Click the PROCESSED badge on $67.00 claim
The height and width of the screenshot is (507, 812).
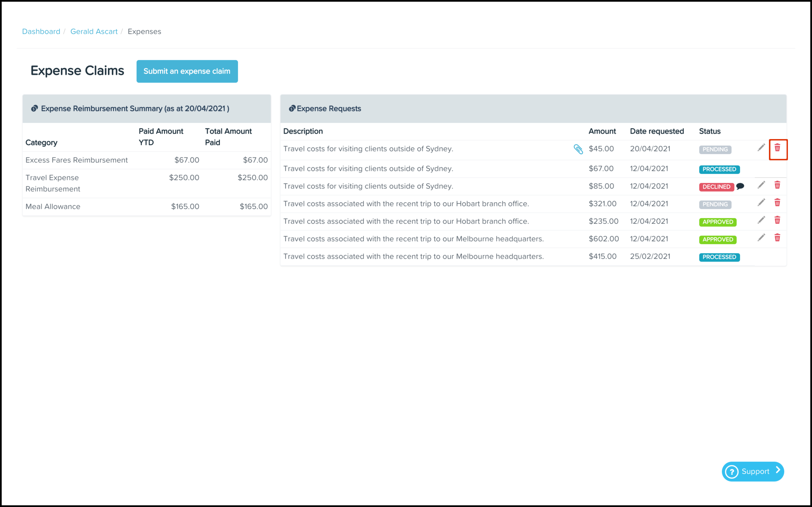coord(719,169)
